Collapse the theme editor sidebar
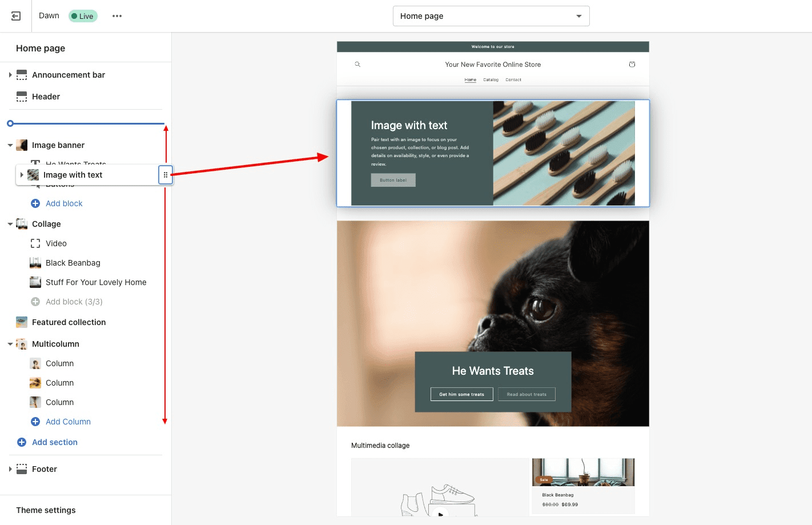The width and height of the screenshot is (812, 525). [15, 15]
